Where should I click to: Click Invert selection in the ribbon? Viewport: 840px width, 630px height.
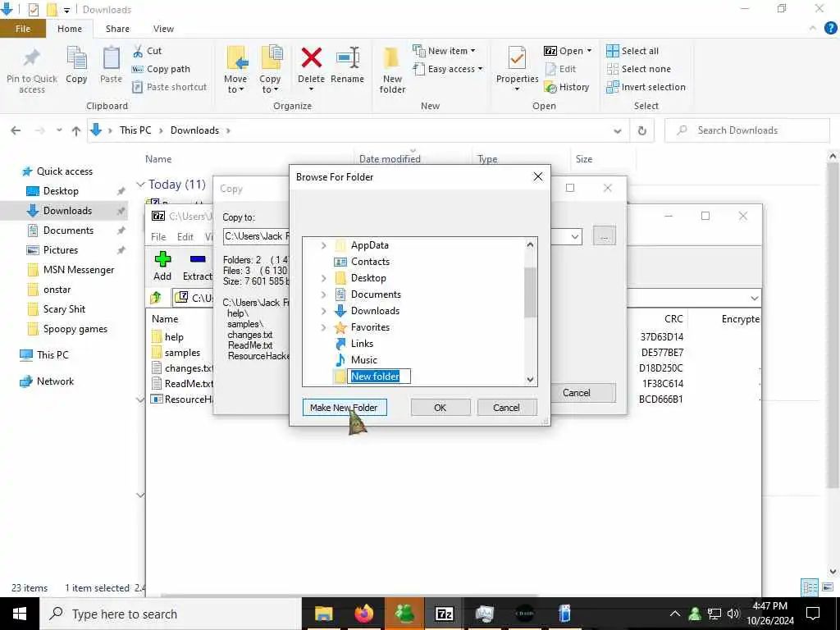[x=646, y=87]
